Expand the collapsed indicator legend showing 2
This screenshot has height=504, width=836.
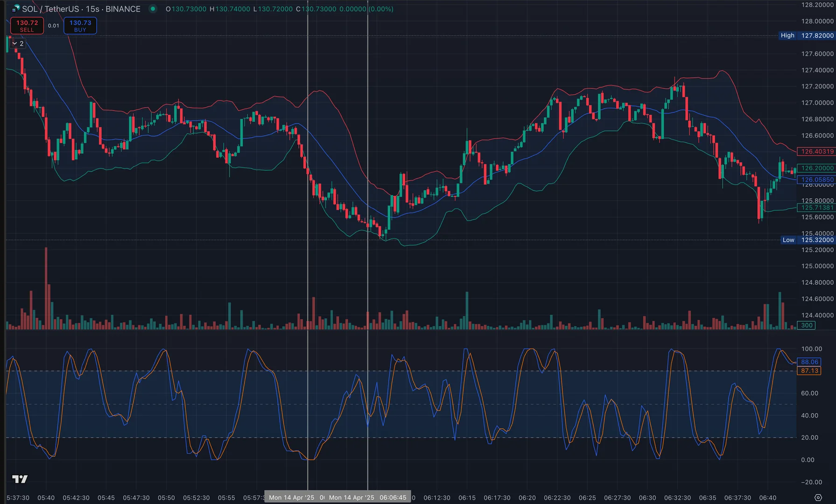18,43
